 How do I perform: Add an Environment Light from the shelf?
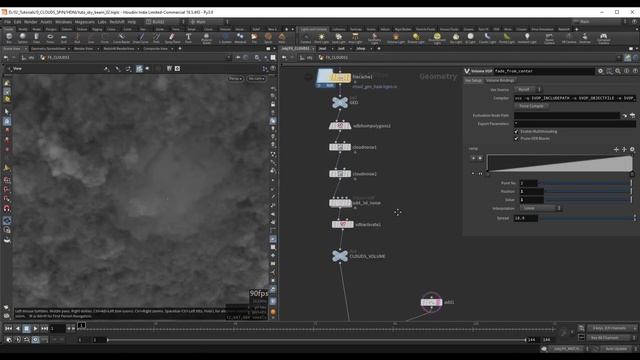(x=437, y=38)
